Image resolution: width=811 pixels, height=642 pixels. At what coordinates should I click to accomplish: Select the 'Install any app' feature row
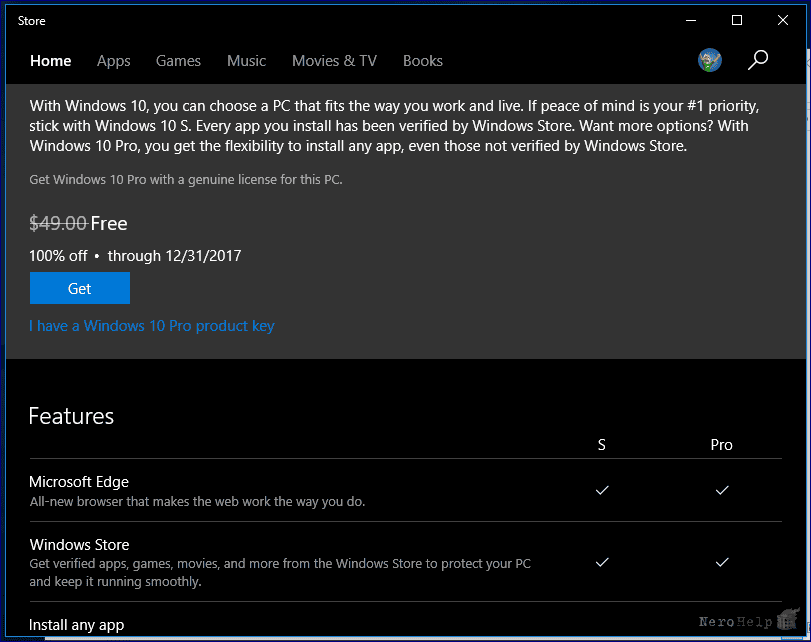[x=77, y=625]
